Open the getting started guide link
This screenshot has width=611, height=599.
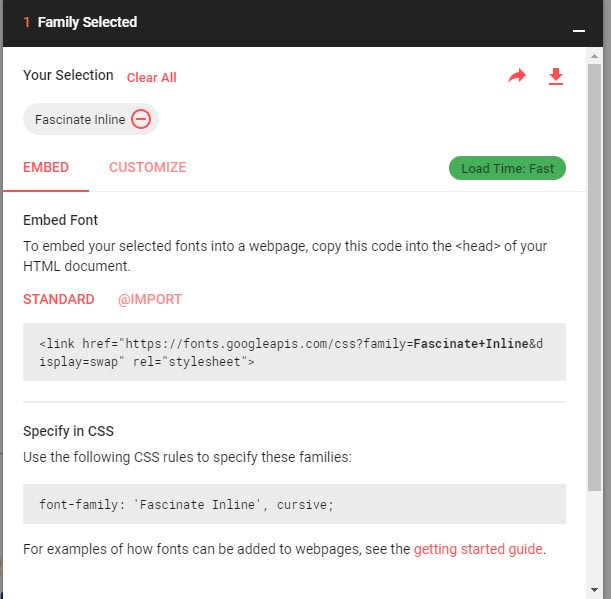point(478,549)
